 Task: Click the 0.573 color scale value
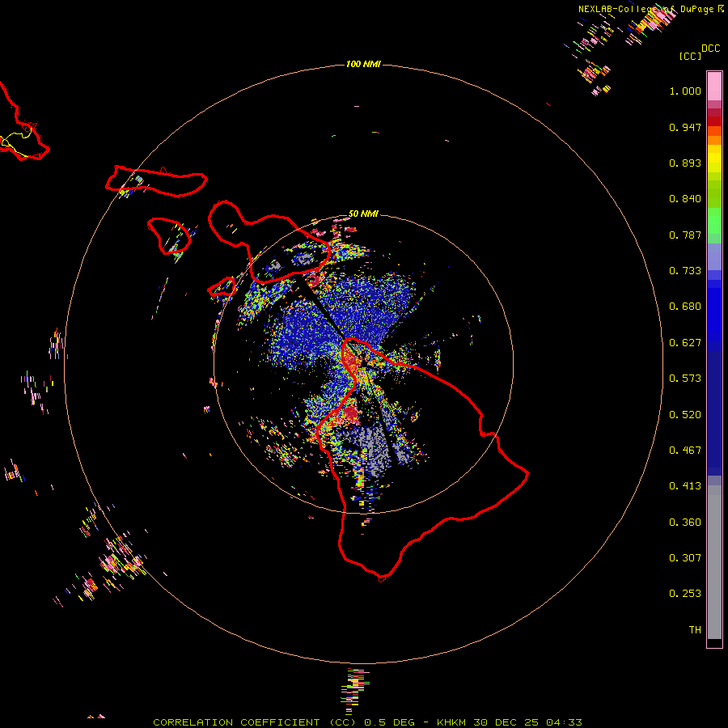(x=685, y=379)
